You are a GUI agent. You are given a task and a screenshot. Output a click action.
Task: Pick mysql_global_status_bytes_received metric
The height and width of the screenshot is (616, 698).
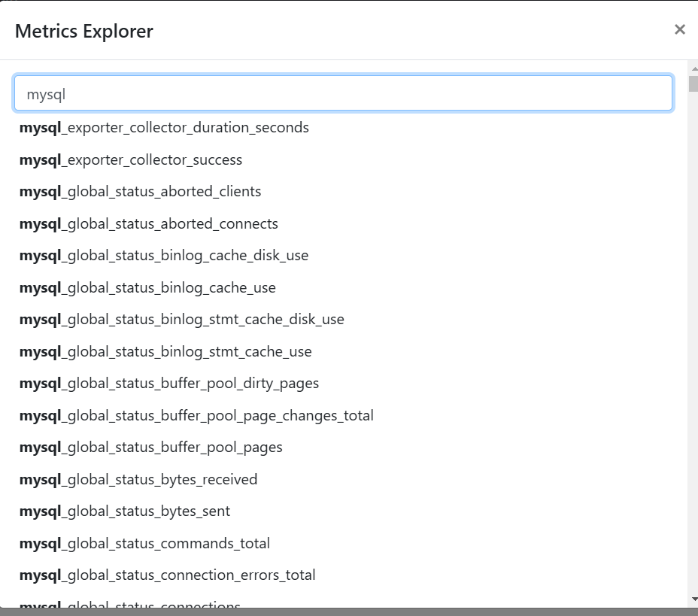tap(138, 479)
